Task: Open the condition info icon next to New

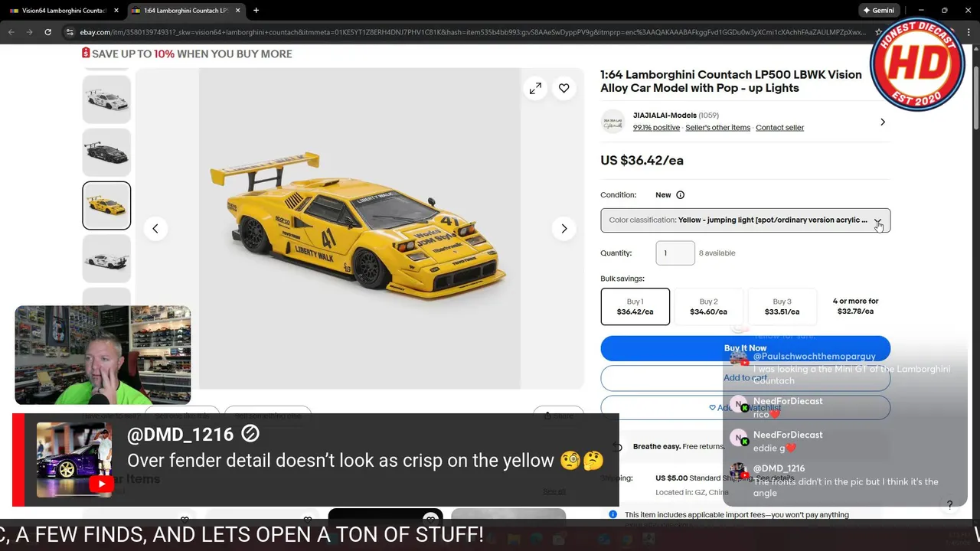Action: [680, 195]
